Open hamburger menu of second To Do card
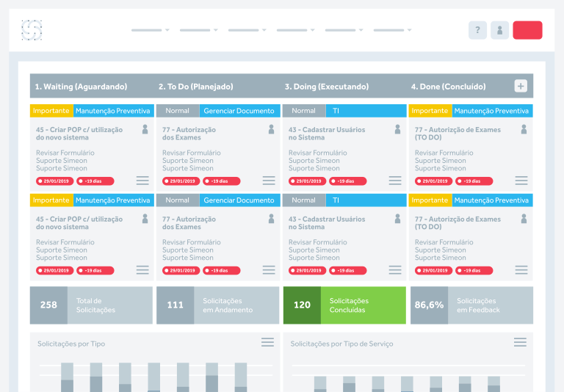The height and width of the screenshot is (392, 564). pyautogui.click(x=269, y=270)
